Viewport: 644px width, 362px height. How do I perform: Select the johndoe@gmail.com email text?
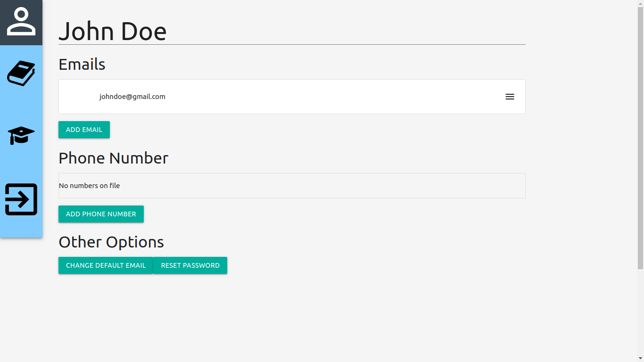click(132, 97)
